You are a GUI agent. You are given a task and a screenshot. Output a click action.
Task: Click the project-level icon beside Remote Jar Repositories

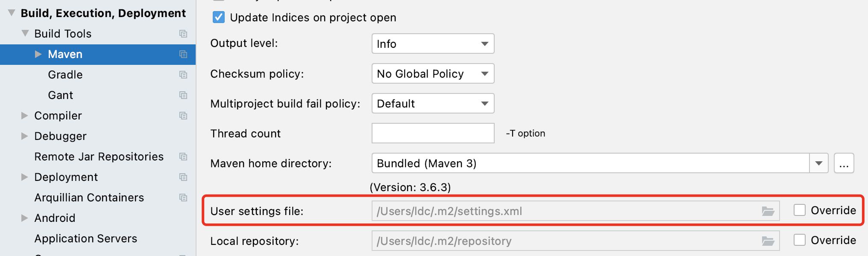pos(183,157)
